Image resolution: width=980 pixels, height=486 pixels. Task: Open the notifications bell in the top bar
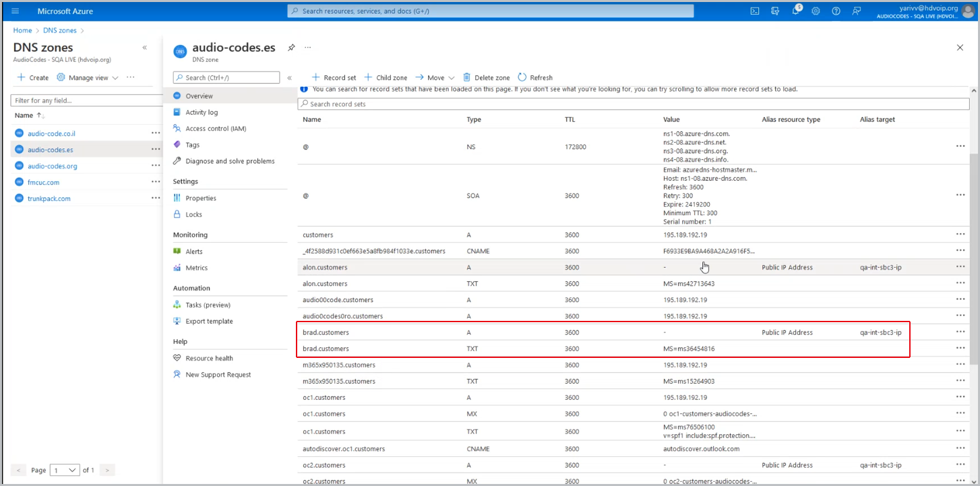[795, 11]
